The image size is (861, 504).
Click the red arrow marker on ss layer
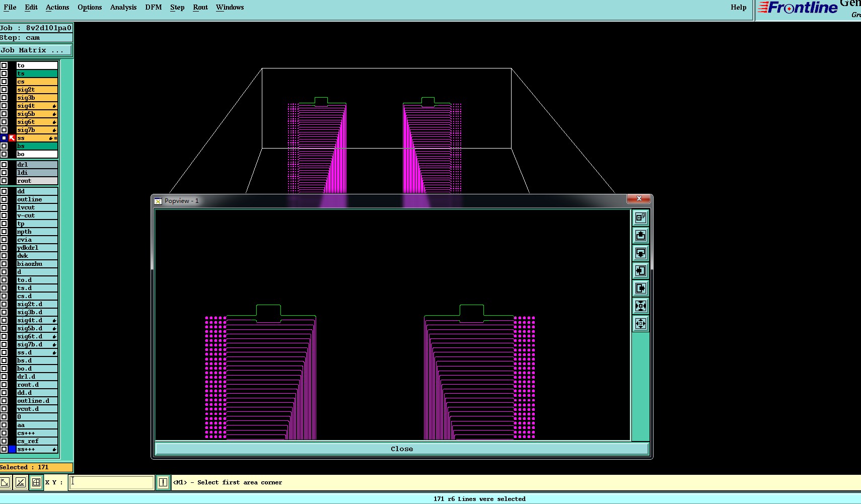tap(12, 138)
